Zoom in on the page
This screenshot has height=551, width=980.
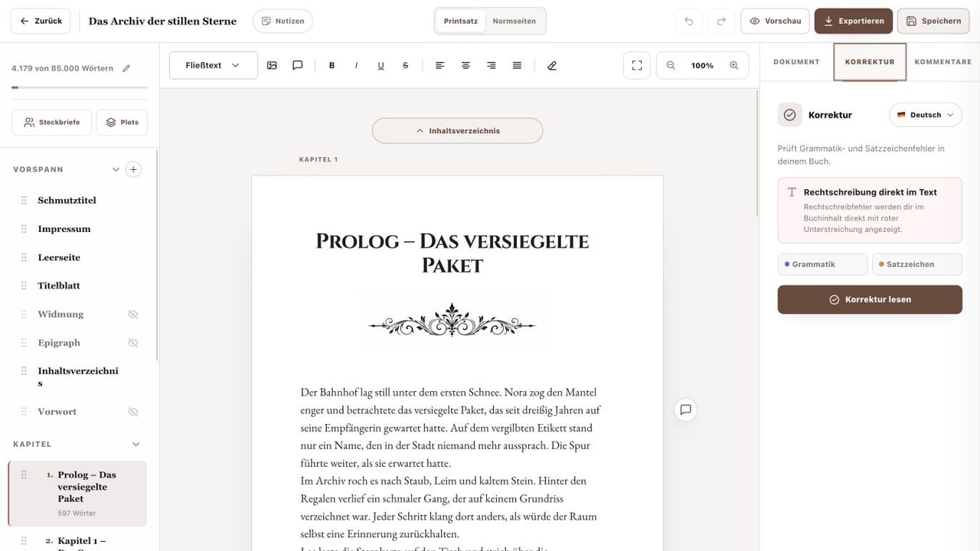(x=733, y=66)
